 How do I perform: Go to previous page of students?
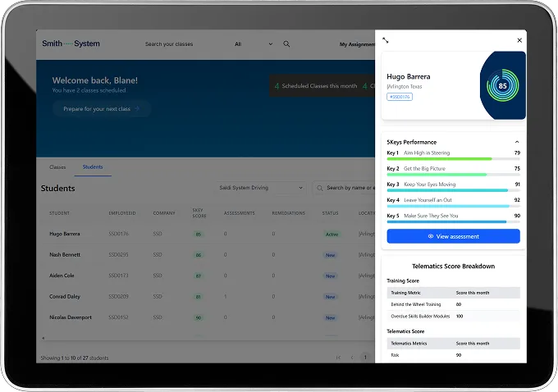coord(352,358)
